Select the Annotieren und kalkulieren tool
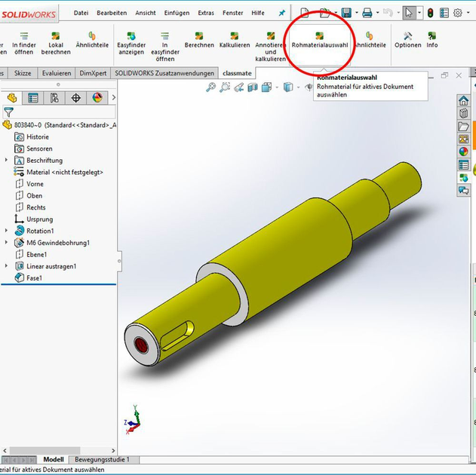This screenshot has width=476, height=475. [270, 45]
